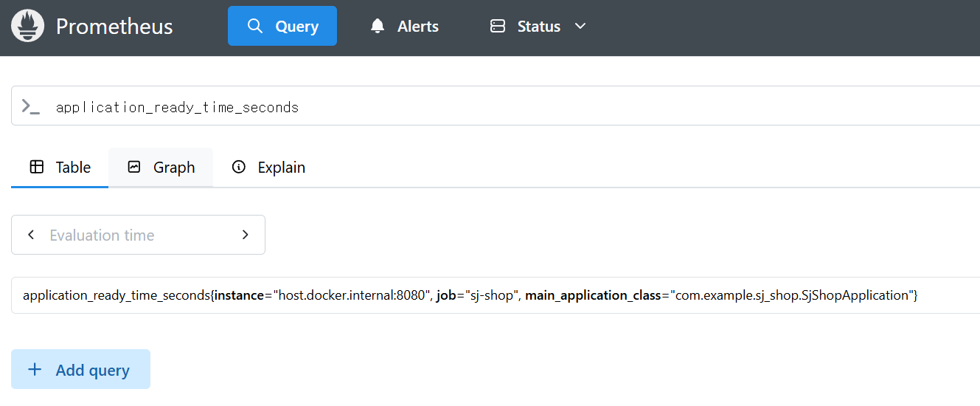The image size is (980, 406).
Task: Open the Prometheus home title link
Action: (x=114, y=27)
